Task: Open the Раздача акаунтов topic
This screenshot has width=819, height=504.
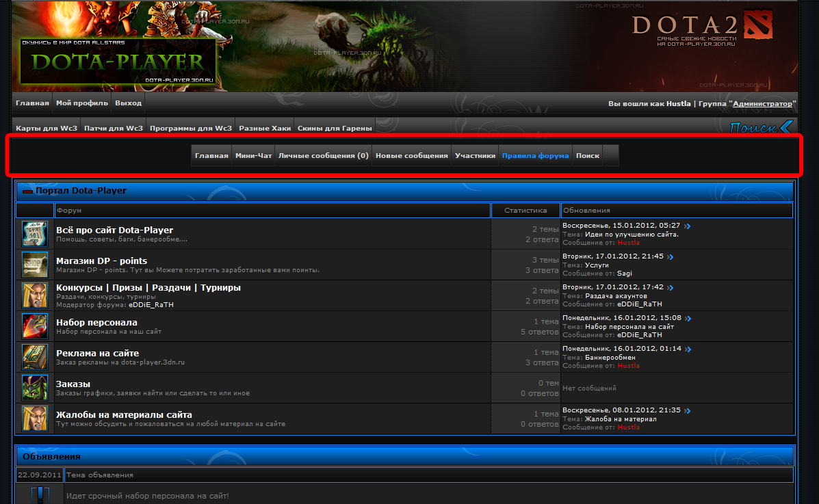Action: pyautogui.click(x=616, y=296)
